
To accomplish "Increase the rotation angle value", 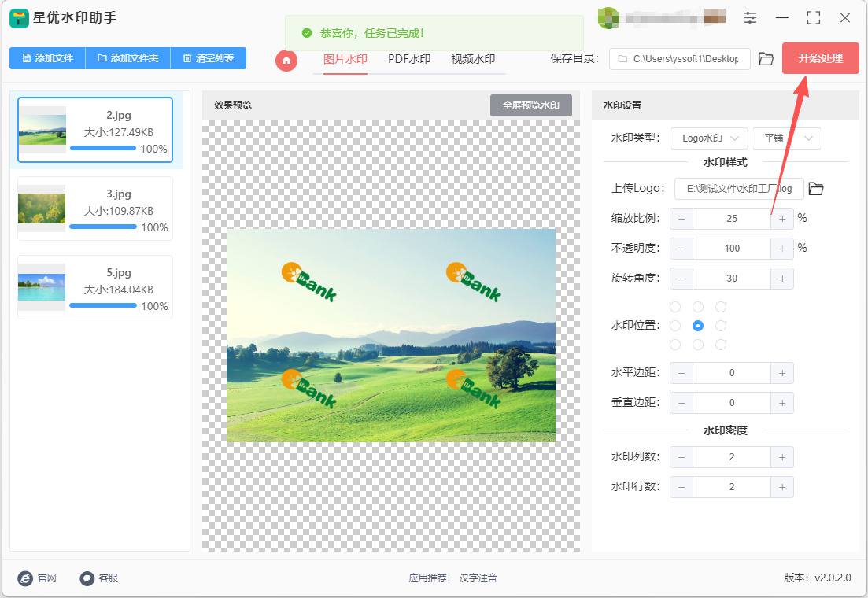I will point(782,279).
